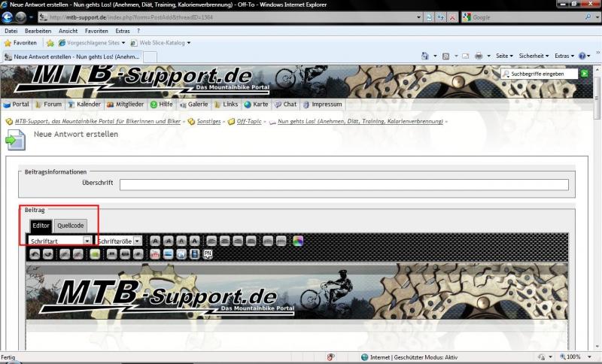Open the Schriftgröße size dropdown

[137, 241]
